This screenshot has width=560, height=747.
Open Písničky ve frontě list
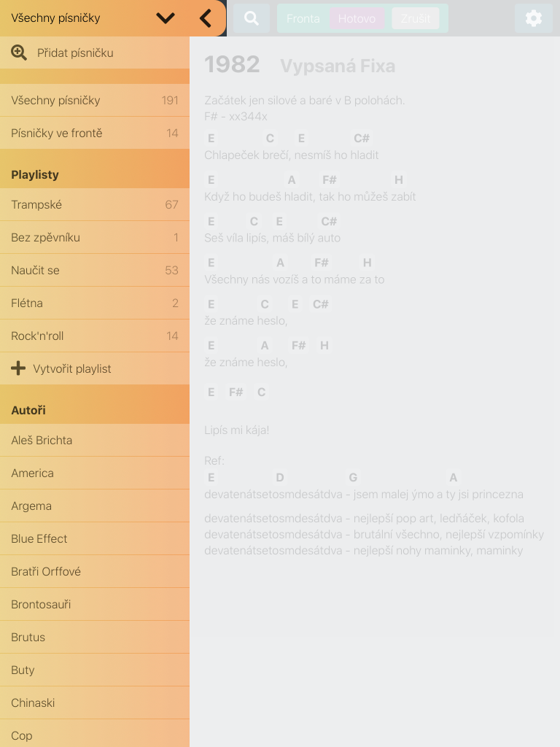point(95,133)
